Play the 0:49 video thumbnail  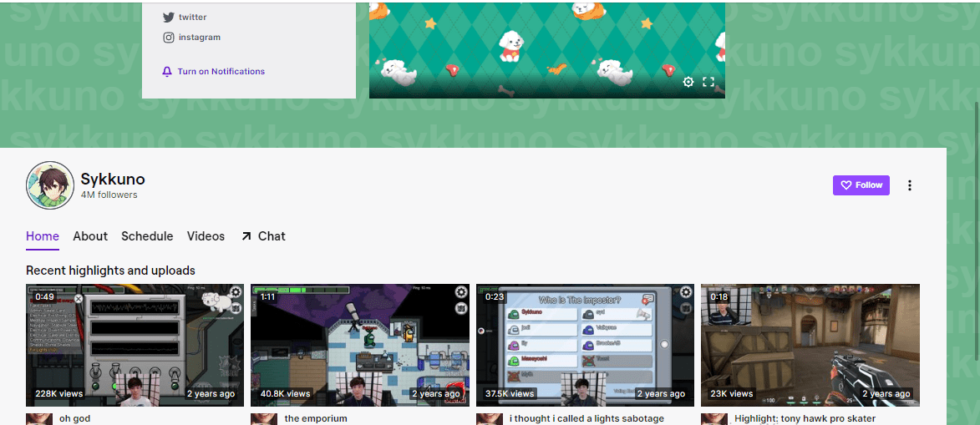coord(135,345)
